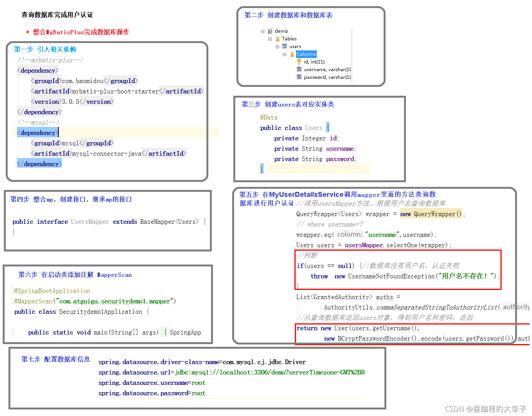Select the 'id, int(11)' column row
Screen dimensions: 532x416
coord(314,62)
